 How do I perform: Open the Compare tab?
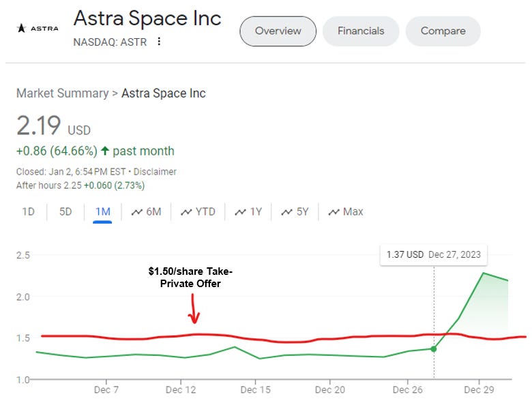coord(443,31)
